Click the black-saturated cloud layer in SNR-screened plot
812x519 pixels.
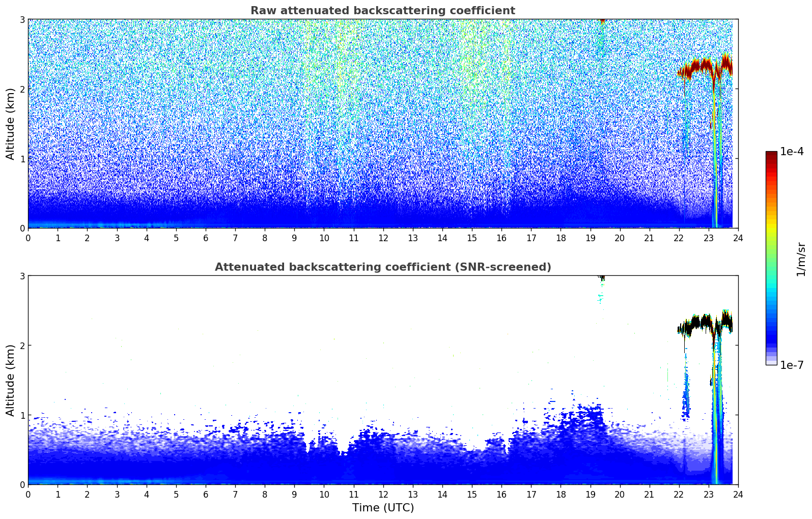705,324
